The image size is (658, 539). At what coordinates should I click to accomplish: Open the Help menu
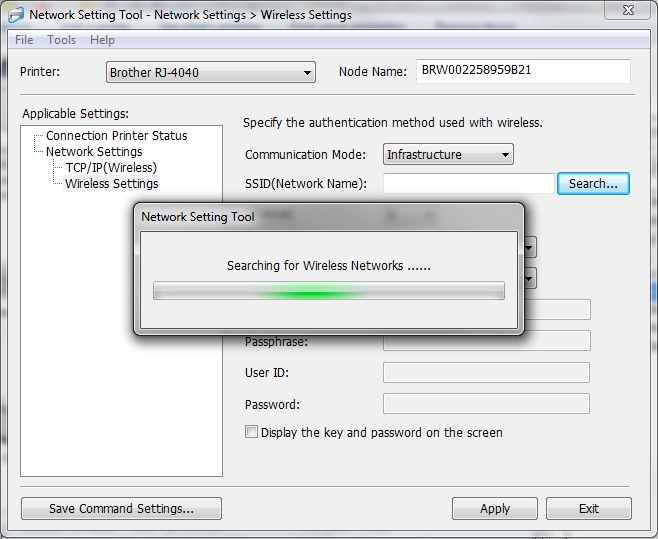click(102, 40)
